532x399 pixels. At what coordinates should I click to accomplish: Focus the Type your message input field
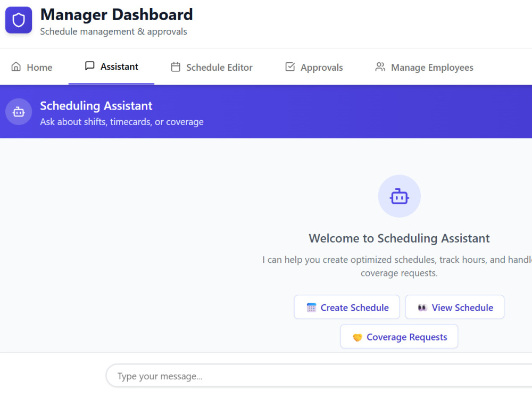(319, 376)
